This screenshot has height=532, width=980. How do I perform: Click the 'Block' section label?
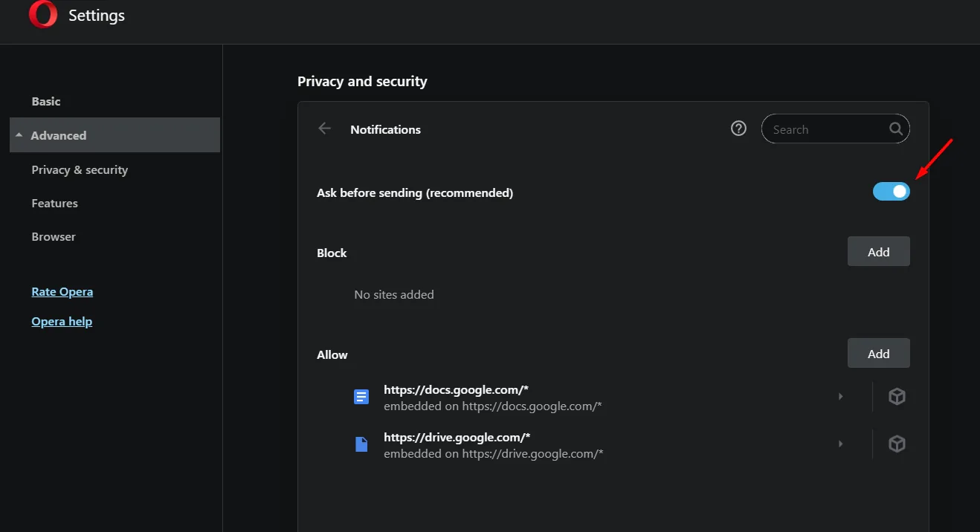coord(332,253)
